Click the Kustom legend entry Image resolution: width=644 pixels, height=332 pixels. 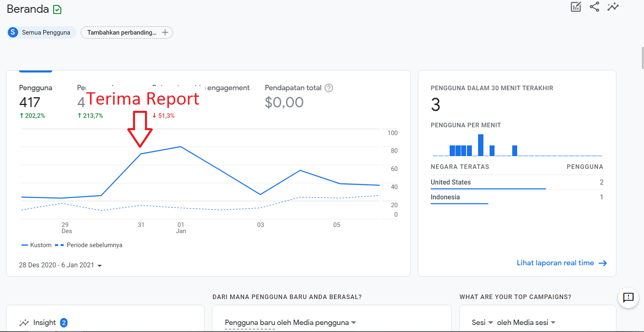(37, 245)
